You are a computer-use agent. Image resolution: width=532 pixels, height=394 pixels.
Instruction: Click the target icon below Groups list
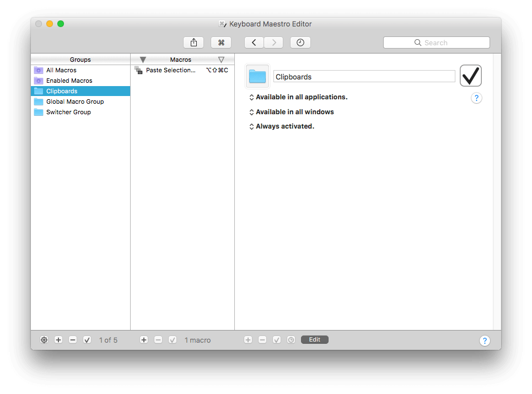[44, 340]
